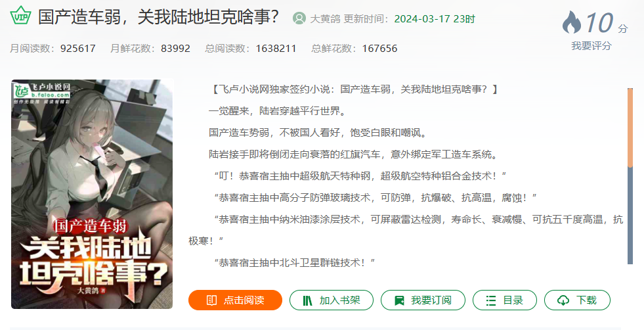
Task: Add the novel via 加入书架
Action: coord(332,300)
